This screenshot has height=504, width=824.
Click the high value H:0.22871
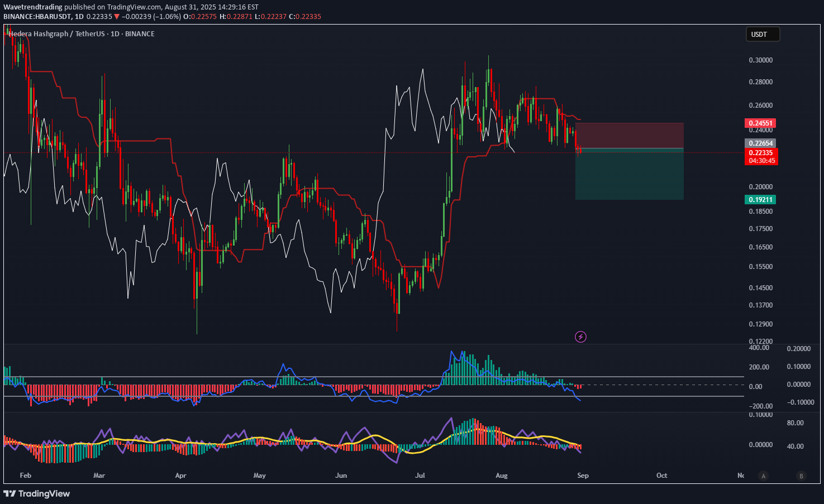tap(236, 17)
